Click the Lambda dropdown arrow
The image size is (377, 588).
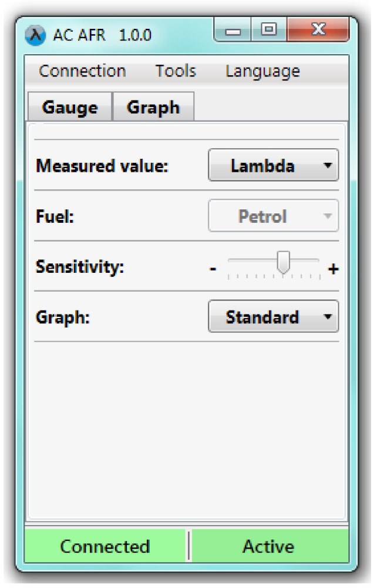click(x=328, y=165)
